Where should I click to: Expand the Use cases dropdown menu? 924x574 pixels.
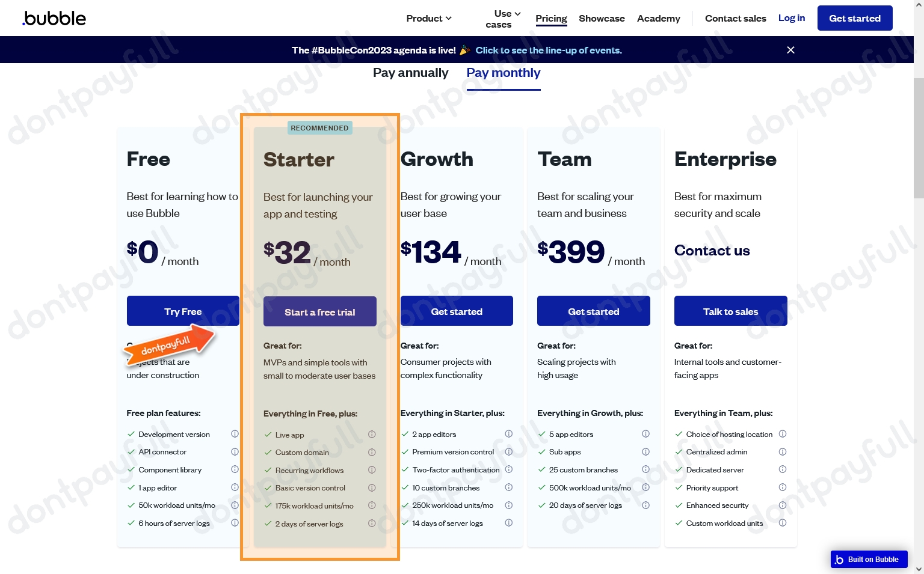[503, 19]
